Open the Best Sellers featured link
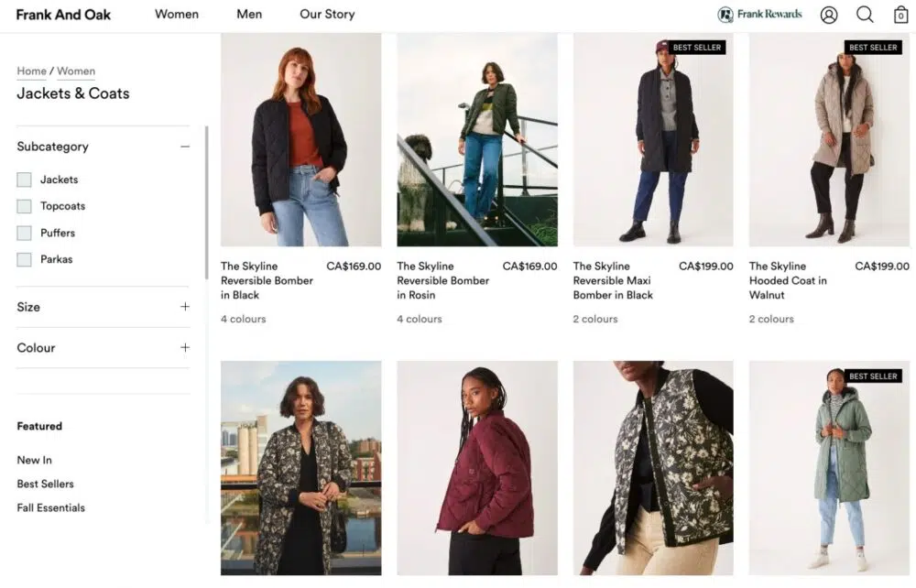Viewport: 916px width, 588px height. (45, 484)
